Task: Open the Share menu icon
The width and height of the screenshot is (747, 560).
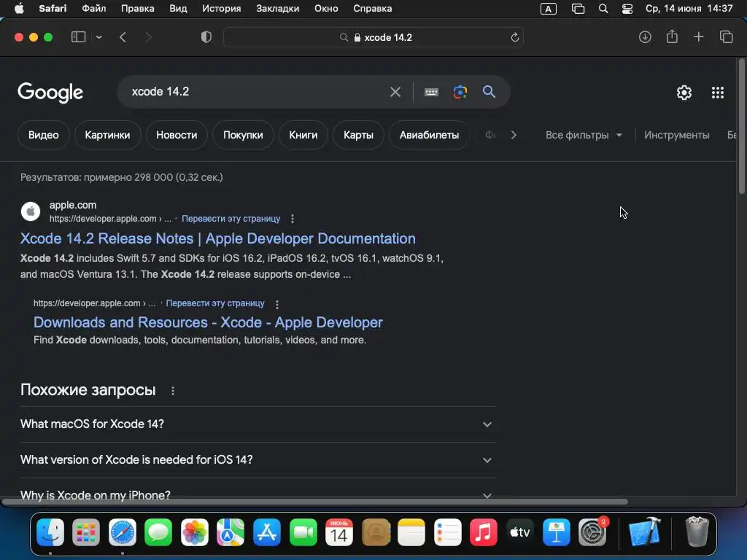Action: (x=672, y=36)
